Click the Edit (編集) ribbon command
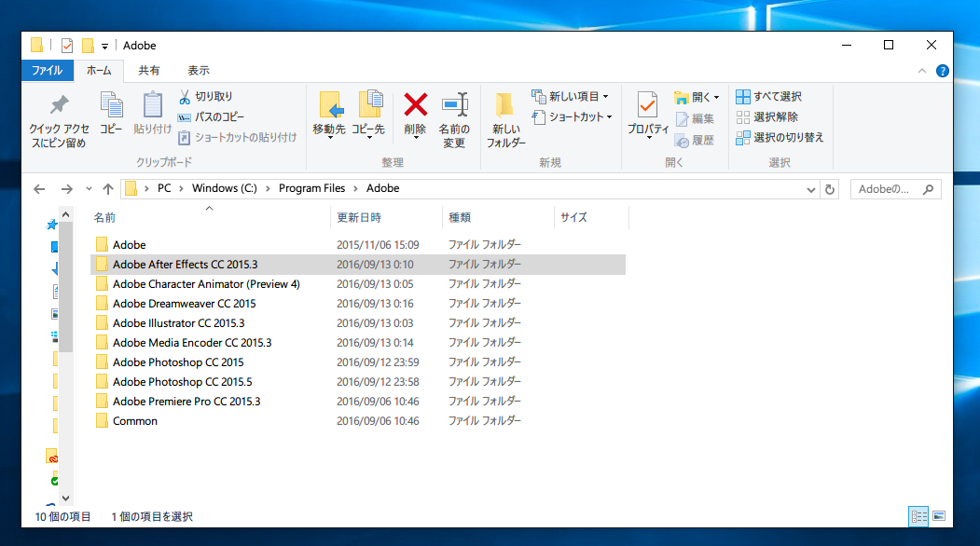 (695, 118)
